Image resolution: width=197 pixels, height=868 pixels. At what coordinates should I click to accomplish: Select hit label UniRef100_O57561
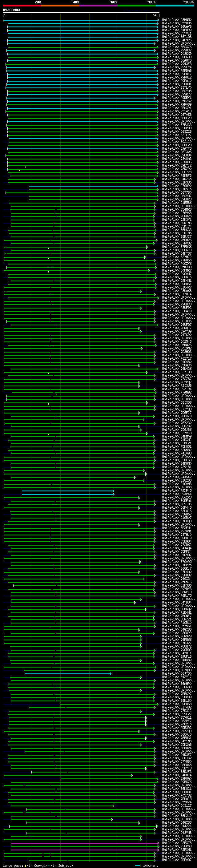coord(177,626)
